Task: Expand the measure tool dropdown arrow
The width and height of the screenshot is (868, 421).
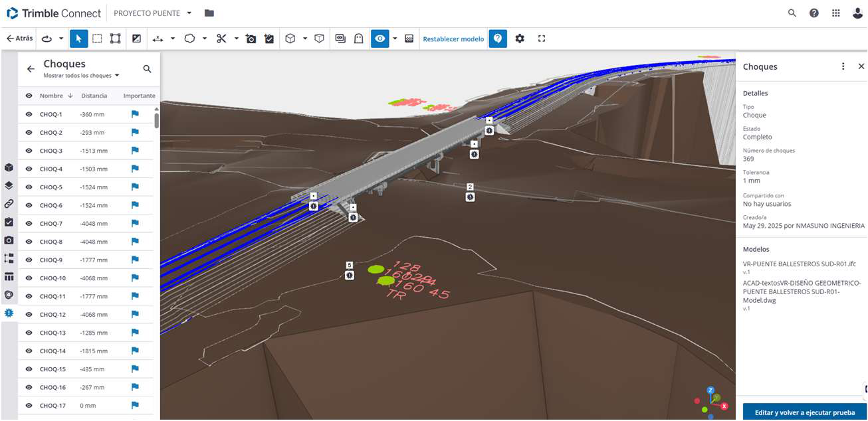Action: tap(173, 39)
